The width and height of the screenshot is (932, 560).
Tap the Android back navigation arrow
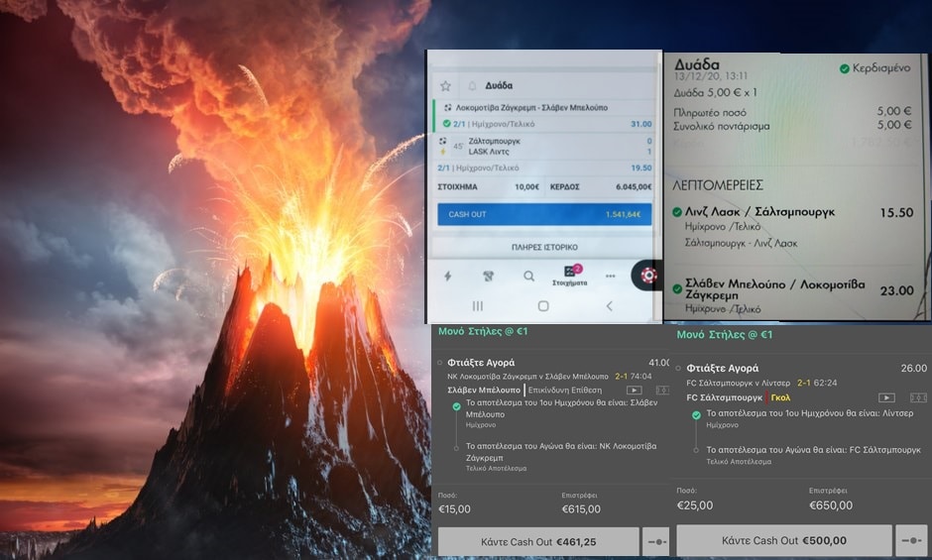[609, 306]
